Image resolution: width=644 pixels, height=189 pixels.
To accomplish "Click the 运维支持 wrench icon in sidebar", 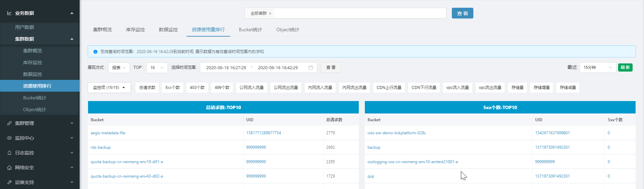I will click(9, 182).
